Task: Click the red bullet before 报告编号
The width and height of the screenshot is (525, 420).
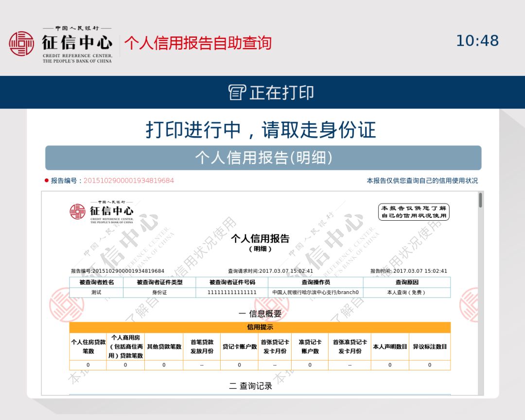Action: [47, 180]
